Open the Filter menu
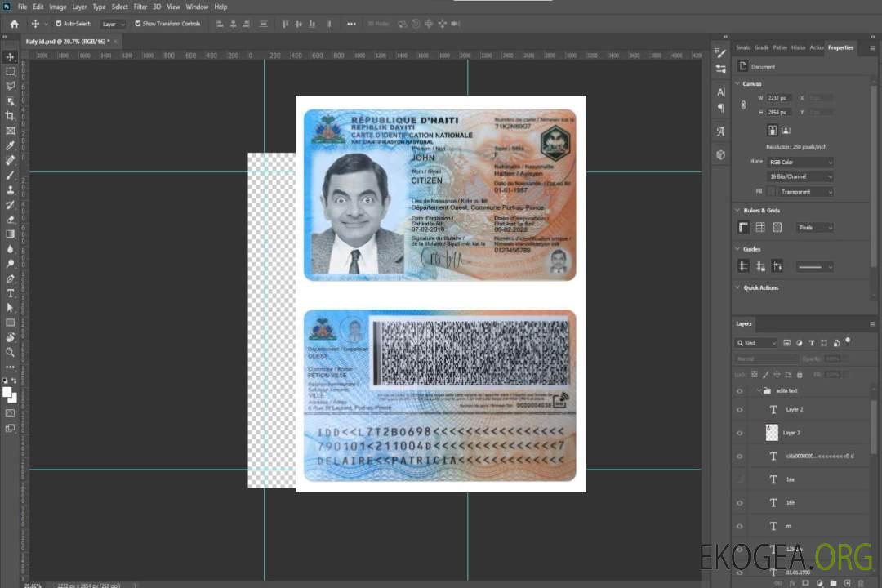 pos(140,7)
